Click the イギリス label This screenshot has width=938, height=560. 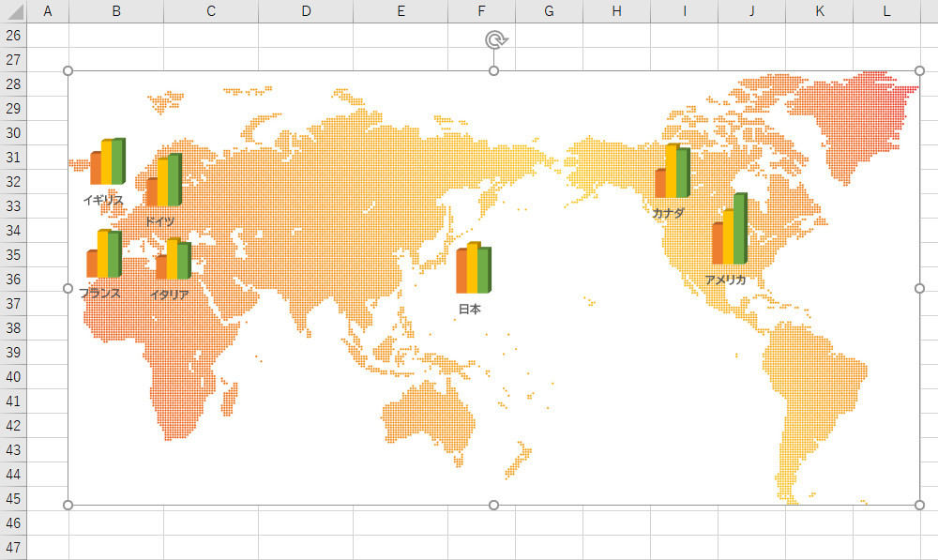click(103, 200)
